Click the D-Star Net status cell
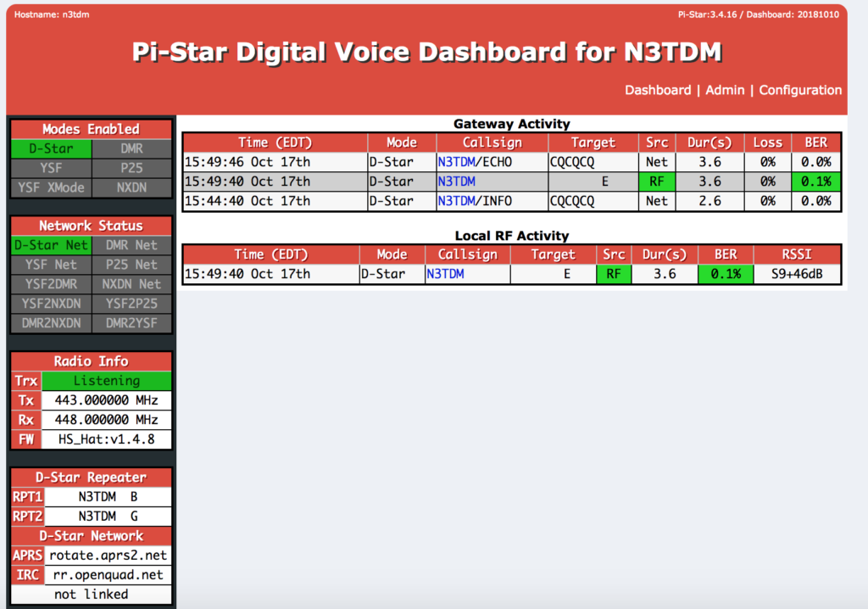The width and height of the screenshot is (868, 609). coord(51,245)
